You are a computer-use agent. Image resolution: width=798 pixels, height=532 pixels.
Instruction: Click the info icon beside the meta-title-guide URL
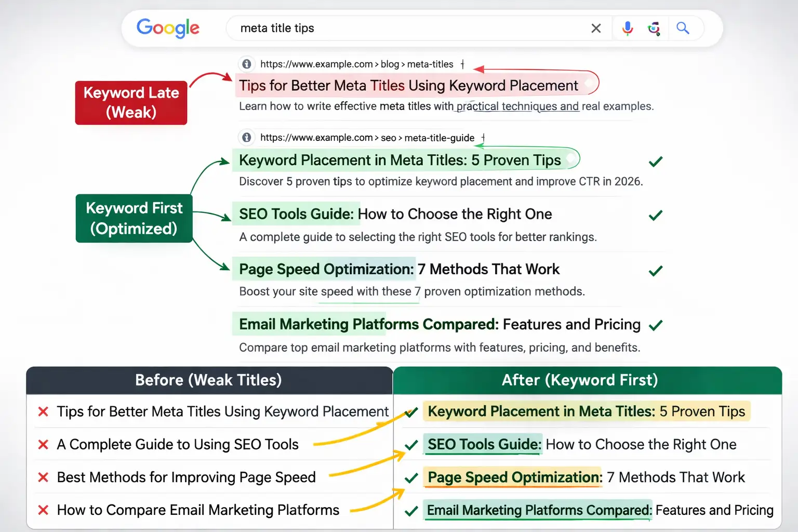[x=246, y=138]
